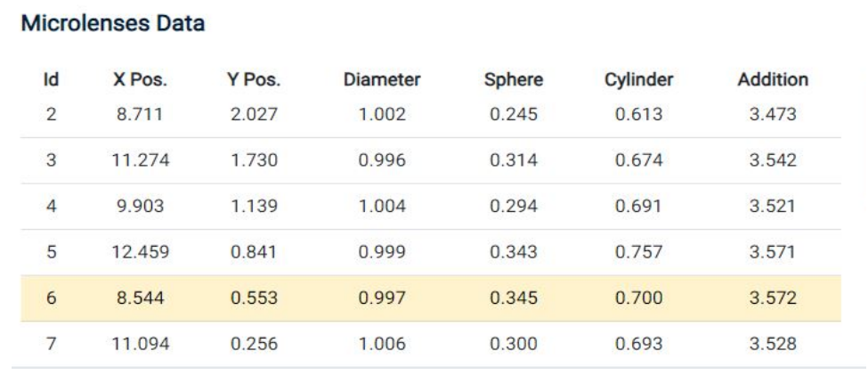Click the Microlenses Data heading
Image resolution: width=868 pixels, height=384 pixels.
tap(113, 24)
